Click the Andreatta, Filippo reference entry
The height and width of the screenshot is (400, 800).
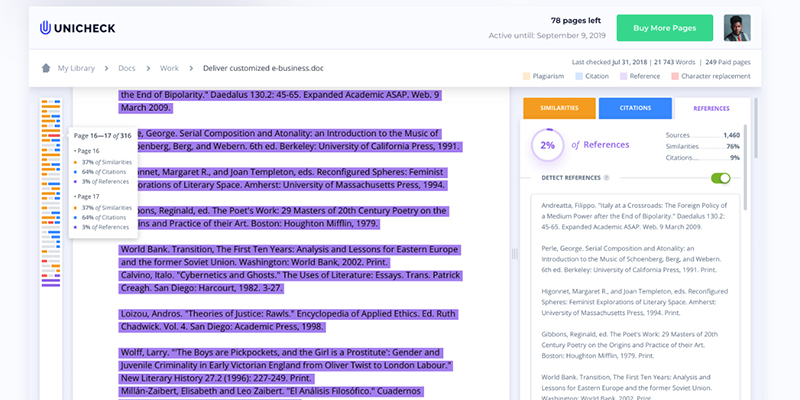[637, 219]
